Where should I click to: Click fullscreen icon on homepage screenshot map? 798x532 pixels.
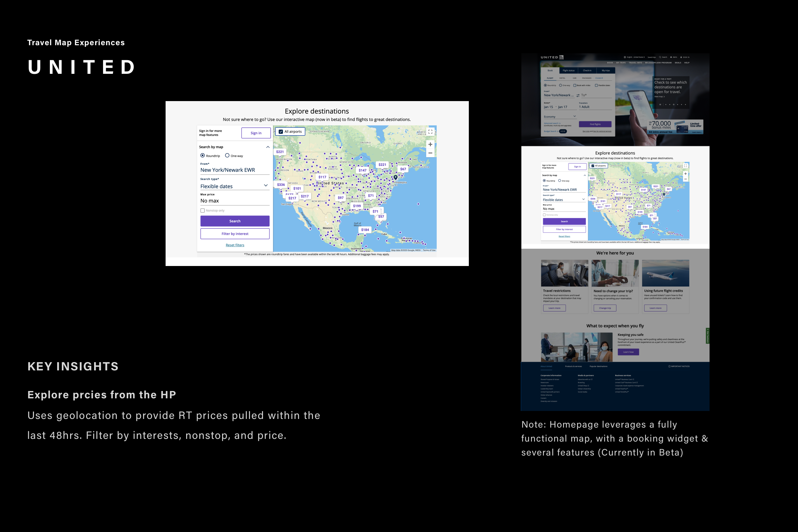point(685,166)
